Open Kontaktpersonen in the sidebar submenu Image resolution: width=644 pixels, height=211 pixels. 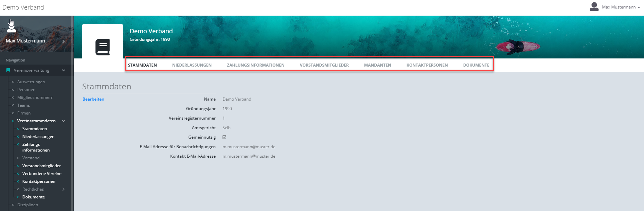(39, 181)
